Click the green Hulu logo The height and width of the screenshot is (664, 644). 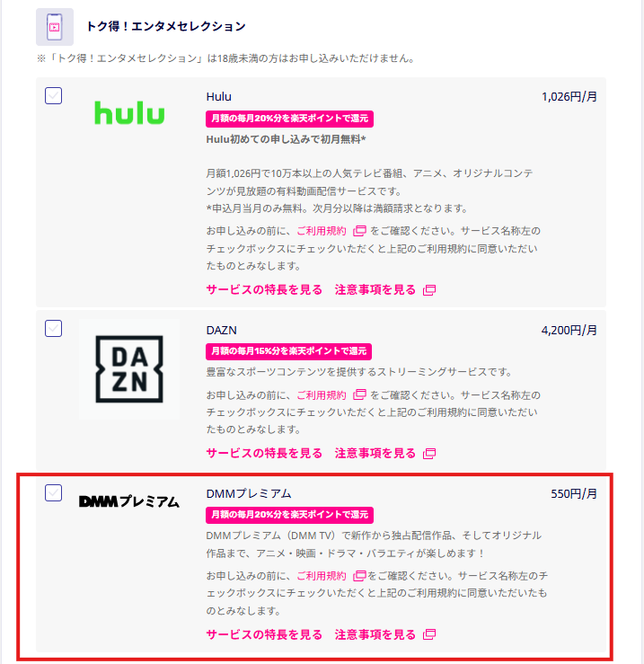[x=129, y=112]
